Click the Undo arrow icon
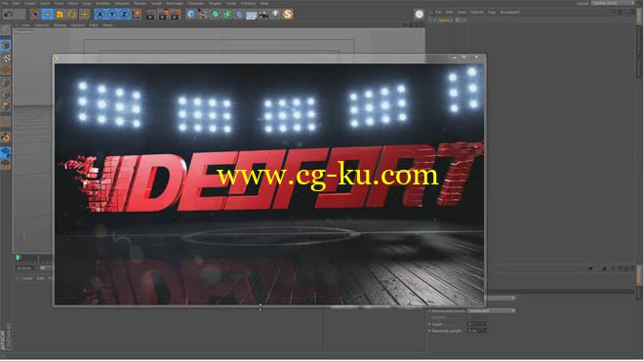This screenshot has width=644, height=362. pyautogui.click(x=8, y=14)
